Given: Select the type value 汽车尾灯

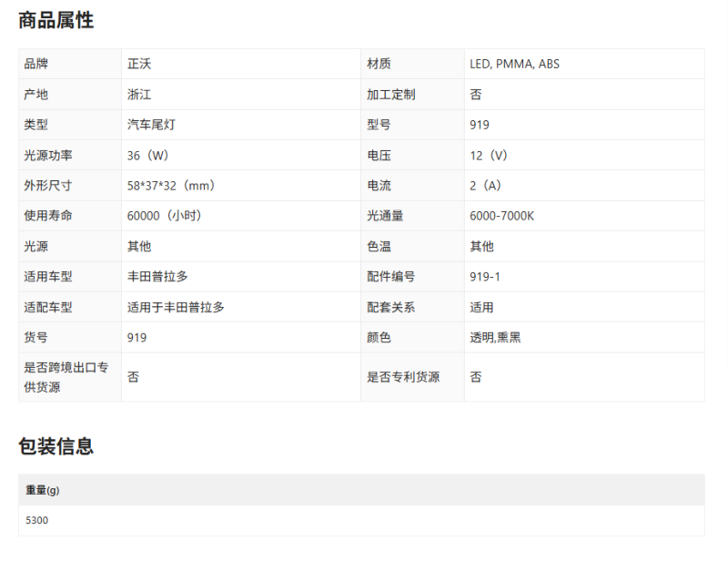Looking at the screenshot, I should (x=151, y=125).
